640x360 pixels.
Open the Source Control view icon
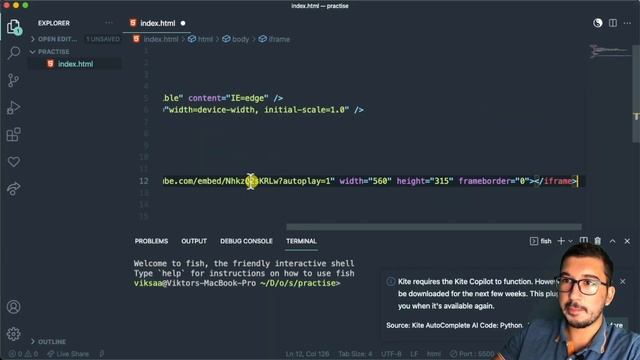point(13,80)
